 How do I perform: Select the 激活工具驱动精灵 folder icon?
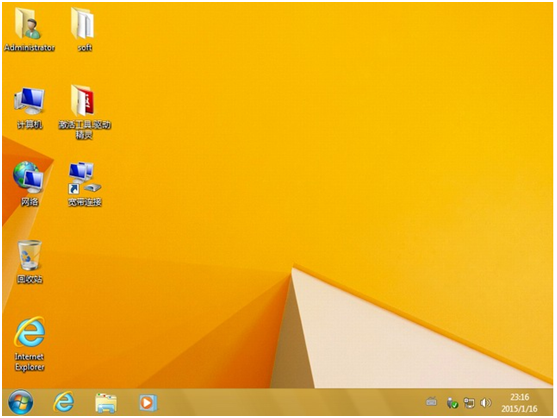coord(84,112)
